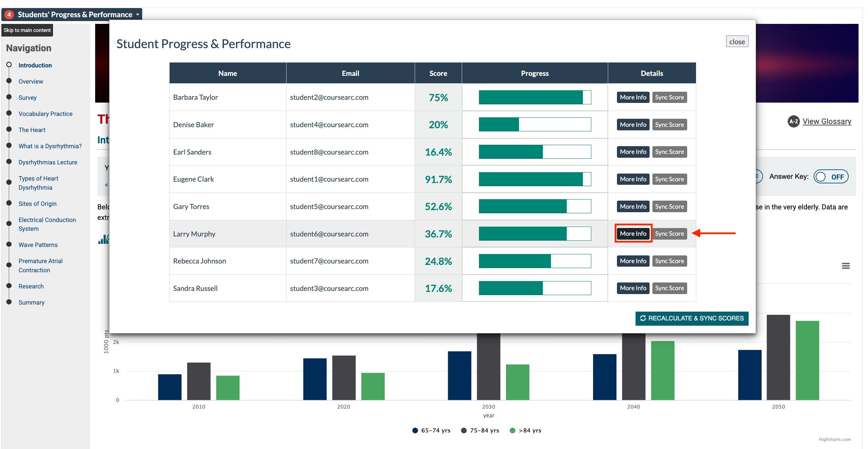This screenshot has height=449, width=868.
Task: Go to Premature Atrial Contraction page
Action: [x=40, y=266]
